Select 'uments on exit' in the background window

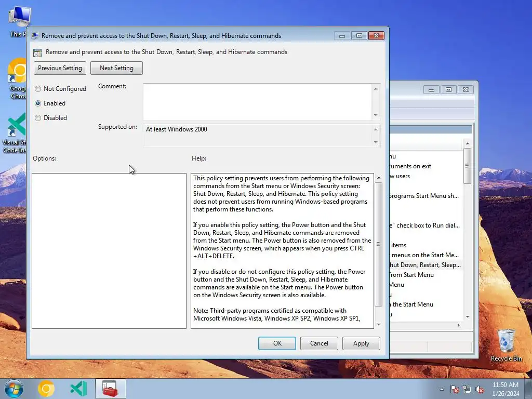click(x=410, y=166)
